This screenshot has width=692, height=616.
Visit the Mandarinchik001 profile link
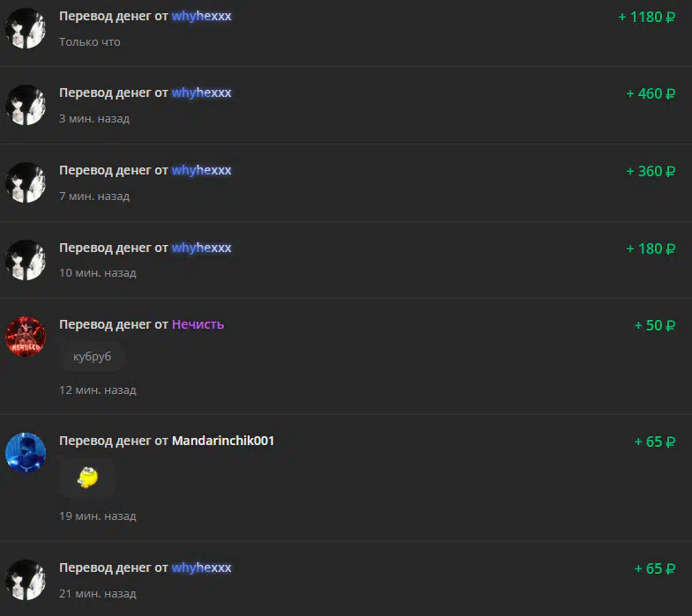[223, 441]
